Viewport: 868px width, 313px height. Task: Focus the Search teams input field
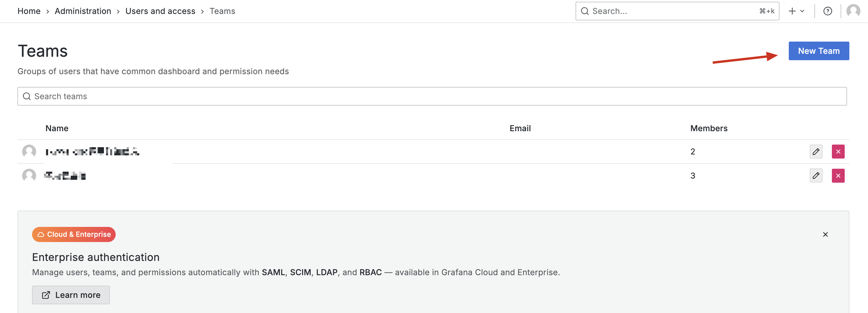tap(431, 96)
